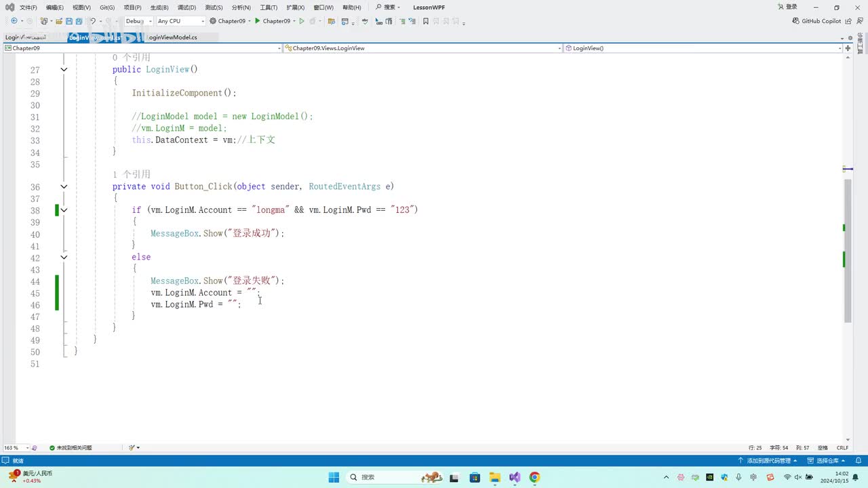
Task: Switch to the LoginViewModel.cs tab
Action: tap(172, 37)
